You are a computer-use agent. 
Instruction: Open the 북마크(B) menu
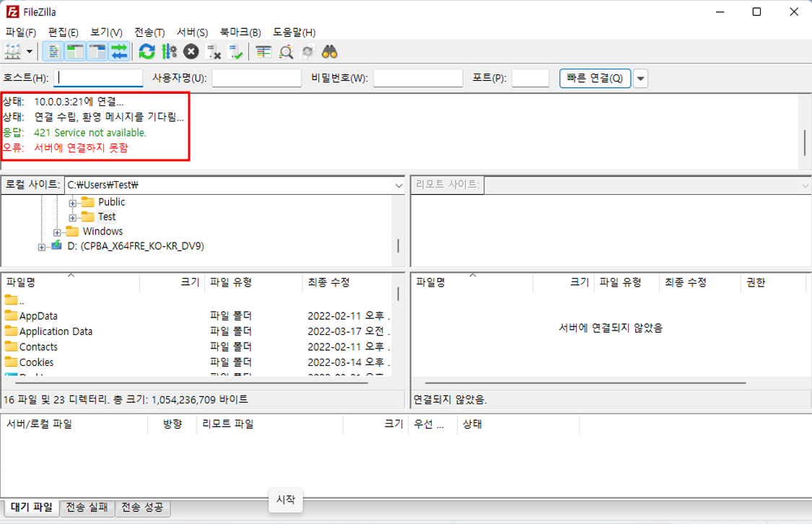tap(240, 32)
